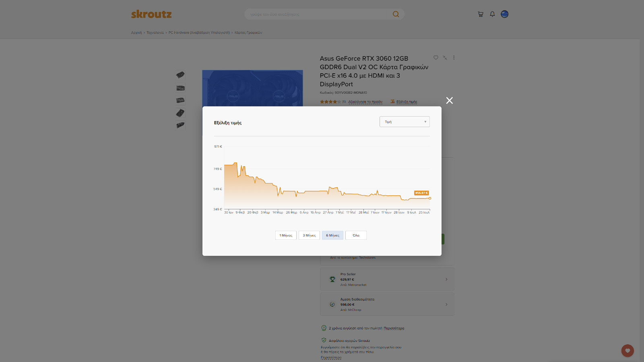Click the Αξιολόγησε το προϊόν link
Viewport: 644px width, 362px height.
(365, 102)
